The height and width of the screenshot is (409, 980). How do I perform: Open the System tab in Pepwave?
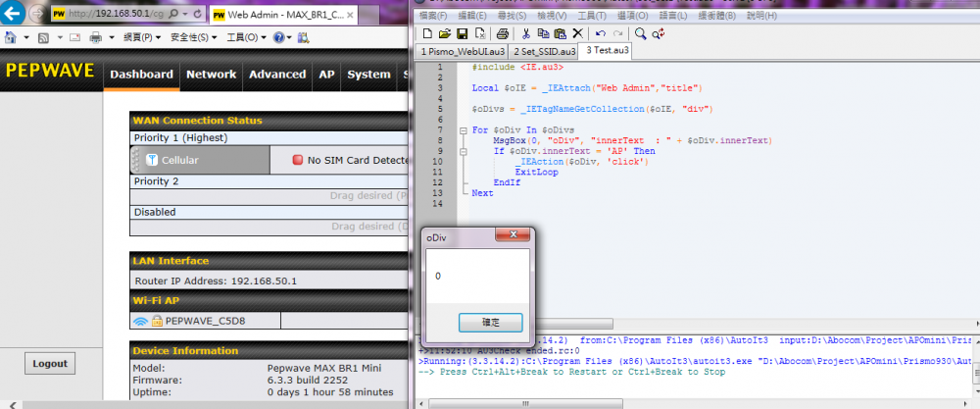point(368,75)
